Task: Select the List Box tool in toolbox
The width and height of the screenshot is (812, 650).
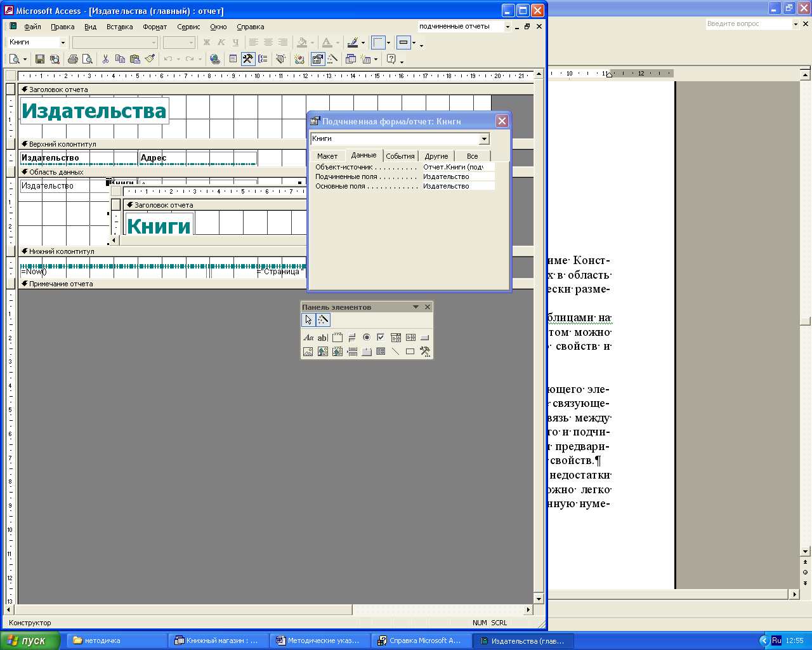Action: (x=410, y=338)
